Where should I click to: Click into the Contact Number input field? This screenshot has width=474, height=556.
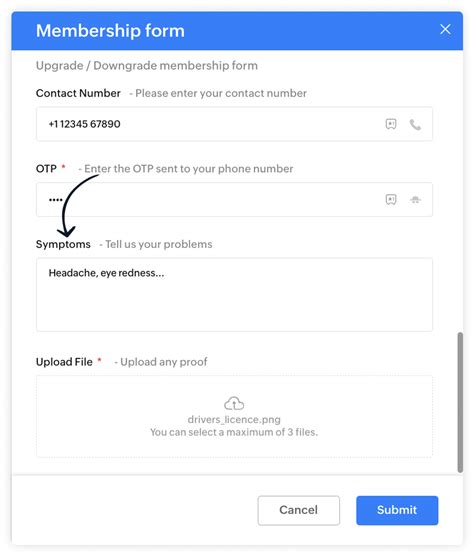click(x=234, y=124)
